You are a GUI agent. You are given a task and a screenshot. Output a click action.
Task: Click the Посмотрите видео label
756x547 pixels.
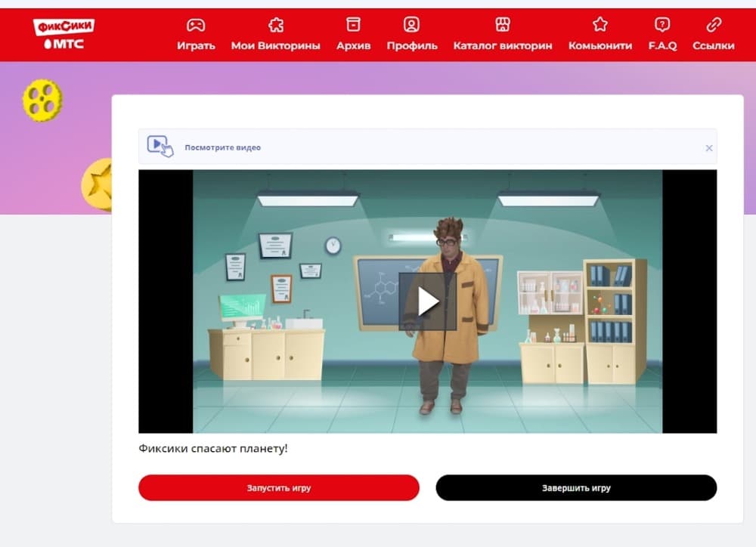point(223,147)
